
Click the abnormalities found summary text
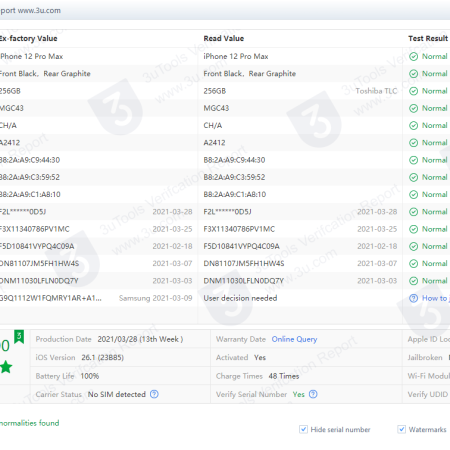coord(29,423)
